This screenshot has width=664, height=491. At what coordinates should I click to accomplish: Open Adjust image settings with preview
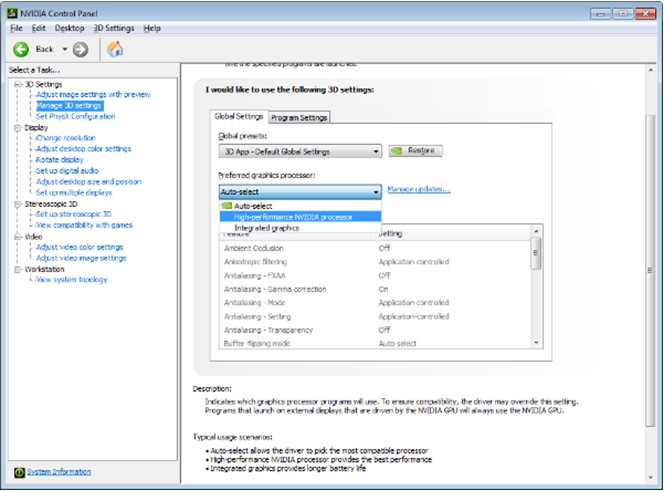coord(93,94)
